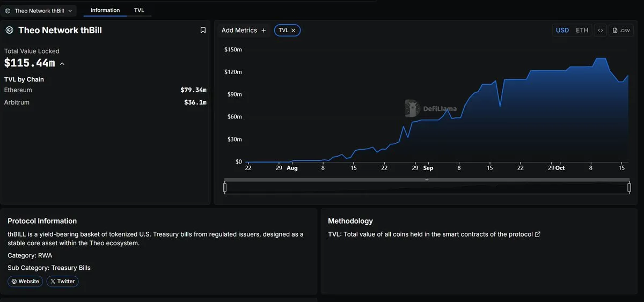The image size is (644, 302).
Task: Remove the TVL metric chip
Action: click(x=294, y=31)
